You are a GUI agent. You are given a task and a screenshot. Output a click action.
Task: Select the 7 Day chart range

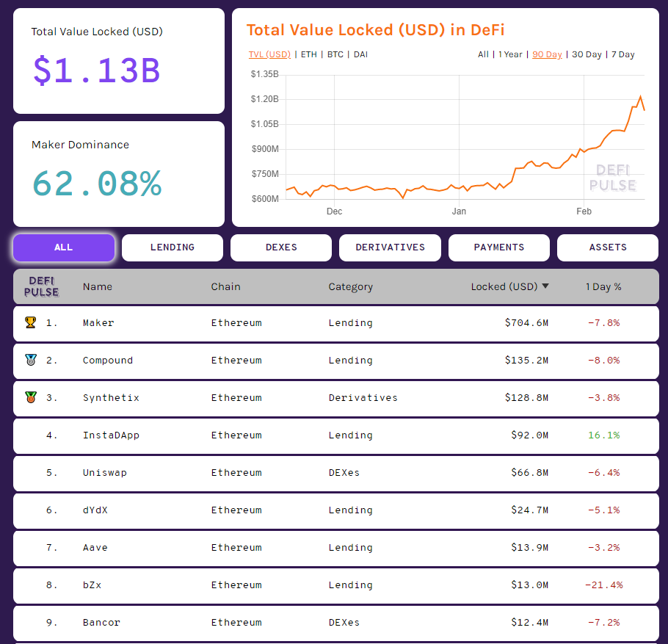tap(622, 54)
